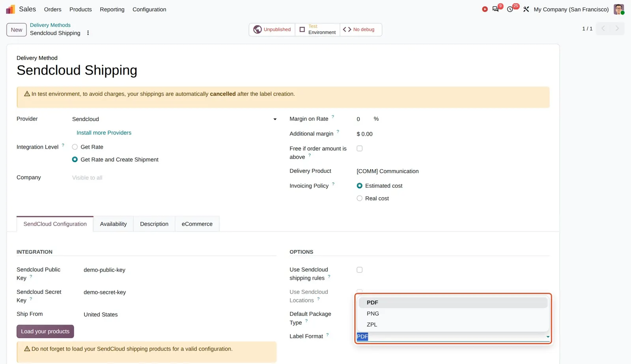This screenshot has width=631, height=364.
Task: Click Load your products button
Action: click(x=45, y=332)
